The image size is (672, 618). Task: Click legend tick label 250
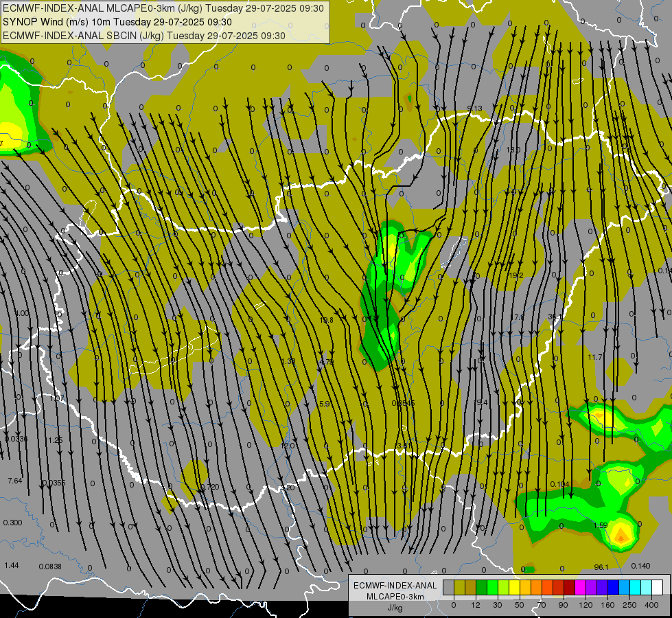coord(629,605)
